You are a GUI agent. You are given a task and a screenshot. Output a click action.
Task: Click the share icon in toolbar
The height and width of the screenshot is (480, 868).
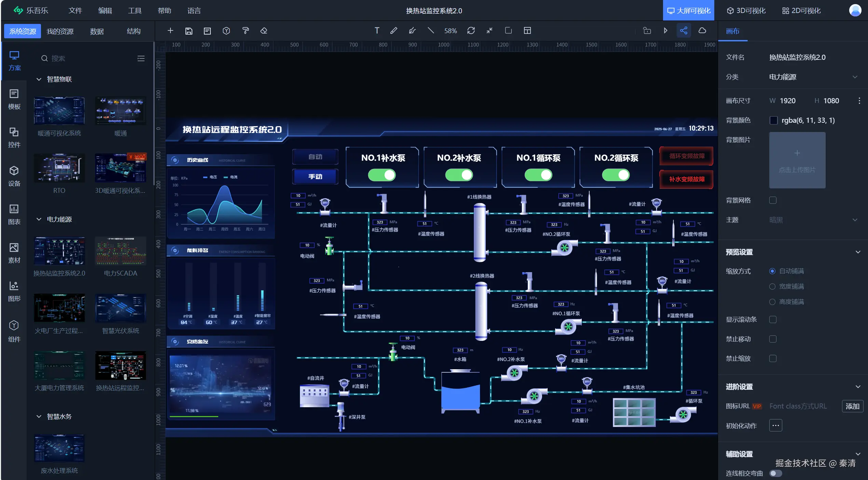pyautogui.click(x=684, y=31)
